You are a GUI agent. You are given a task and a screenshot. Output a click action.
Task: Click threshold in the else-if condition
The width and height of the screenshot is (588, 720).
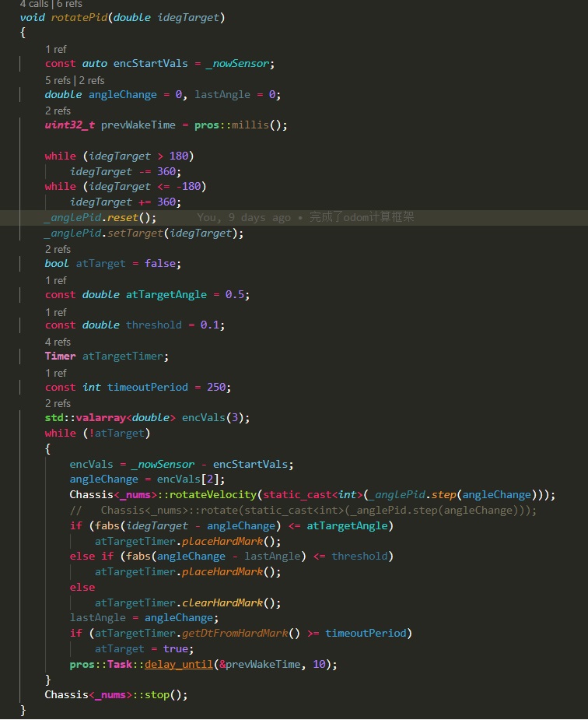click(359, 557)
